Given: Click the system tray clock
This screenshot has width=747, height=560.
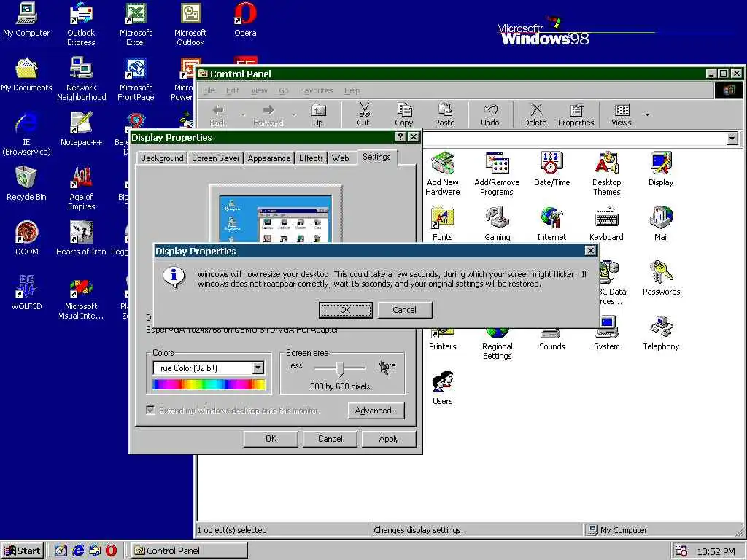Looking at the screenshot, I should coord(716,551).
